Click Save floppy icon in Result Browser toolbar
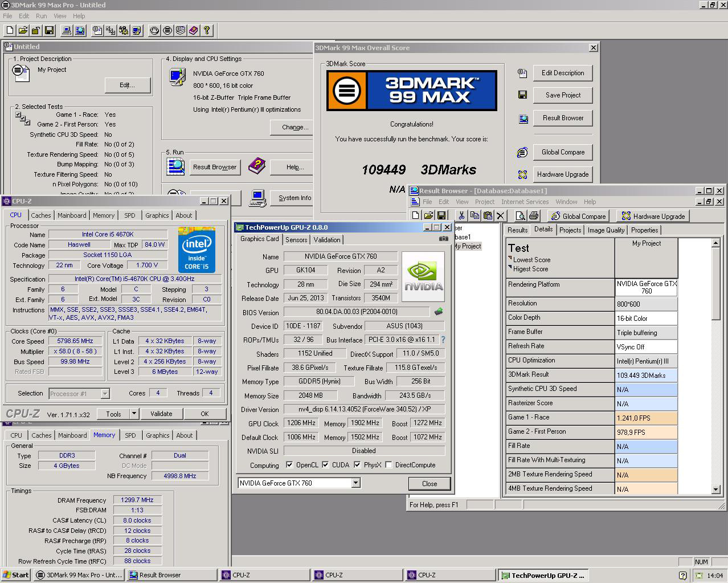The image size is (728, 583). (x=441, y=215)
